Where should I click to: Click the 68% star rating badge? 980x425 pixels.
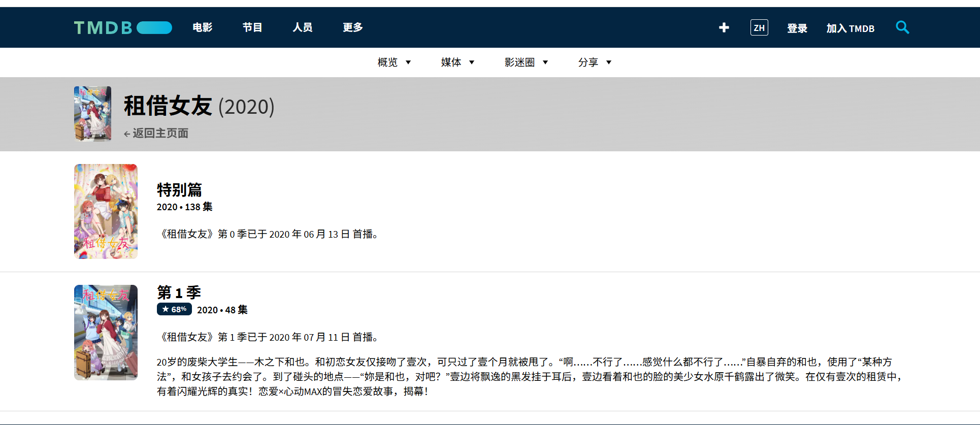(x=174, y=309)
